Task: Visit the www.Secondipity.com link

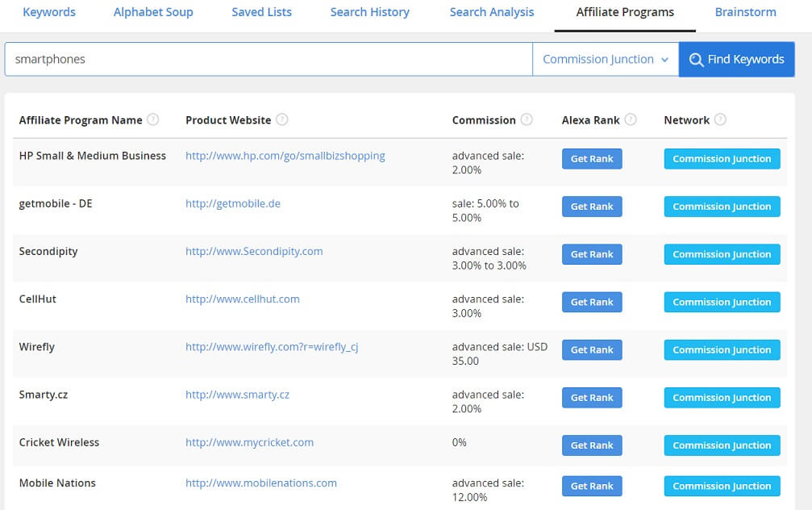Action: (x=254, y=252)
